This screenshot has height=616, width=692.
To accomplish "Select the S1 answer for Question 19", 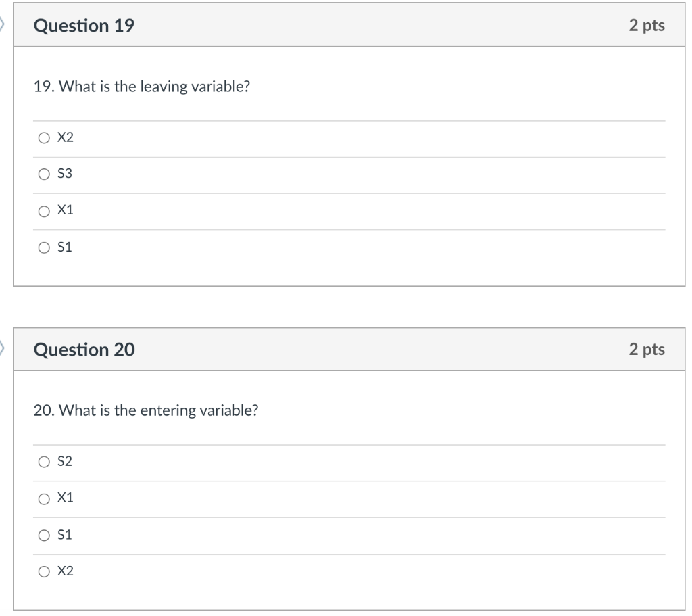I will pyautogui.click(x=43, y=247).
